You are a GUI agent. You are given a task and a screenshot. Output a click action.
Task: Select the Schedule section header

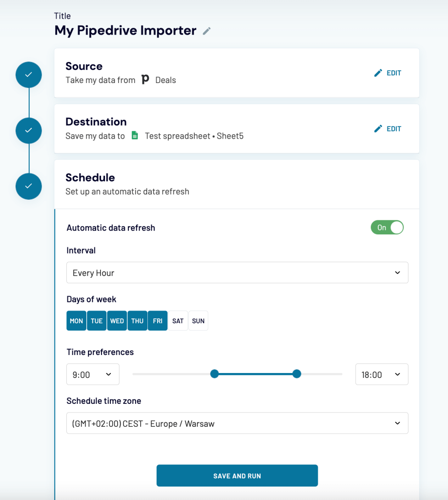click(x=90, y=178)
